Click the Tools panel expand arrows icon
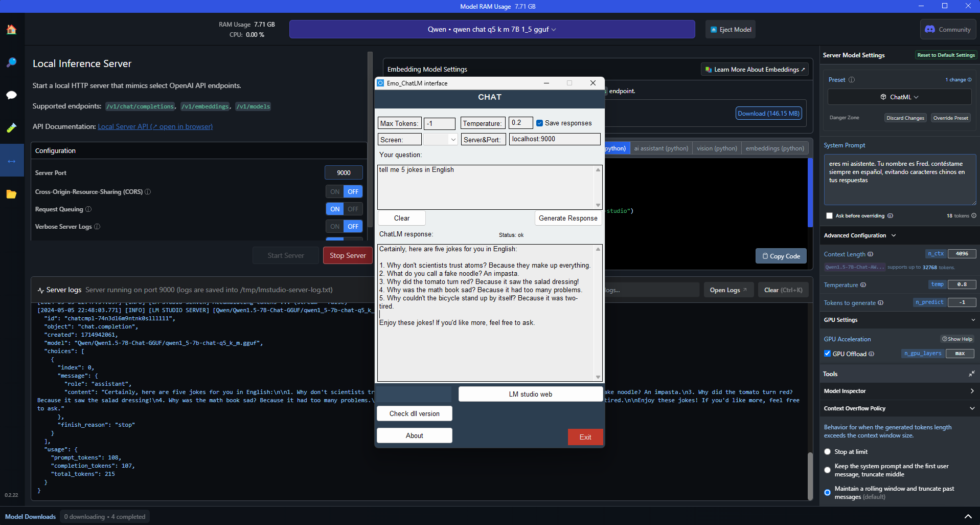 (x=971, y=374)
